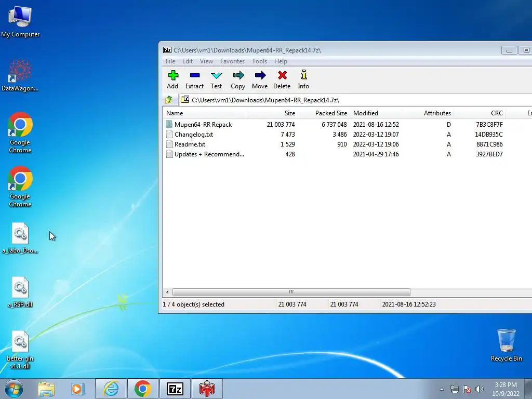Image resolution: width=532 pixels, height=399 pixels.
Task: Sort list by the Size column header
Action: tap(272, 113)
